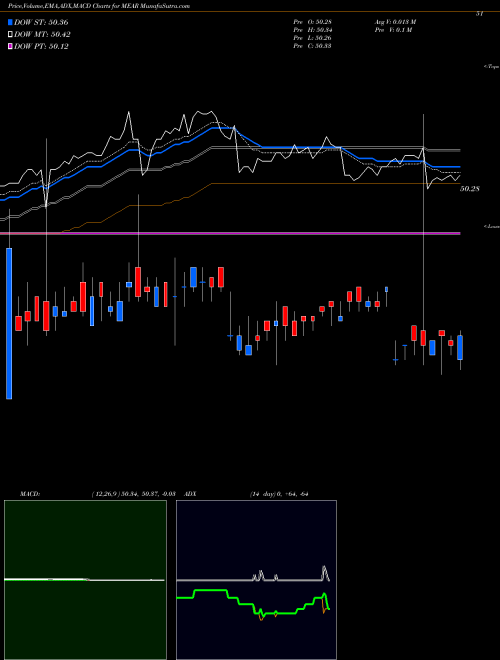Click the chart title mentioning MEAR MunafaSutra.com

coord(99,6)
